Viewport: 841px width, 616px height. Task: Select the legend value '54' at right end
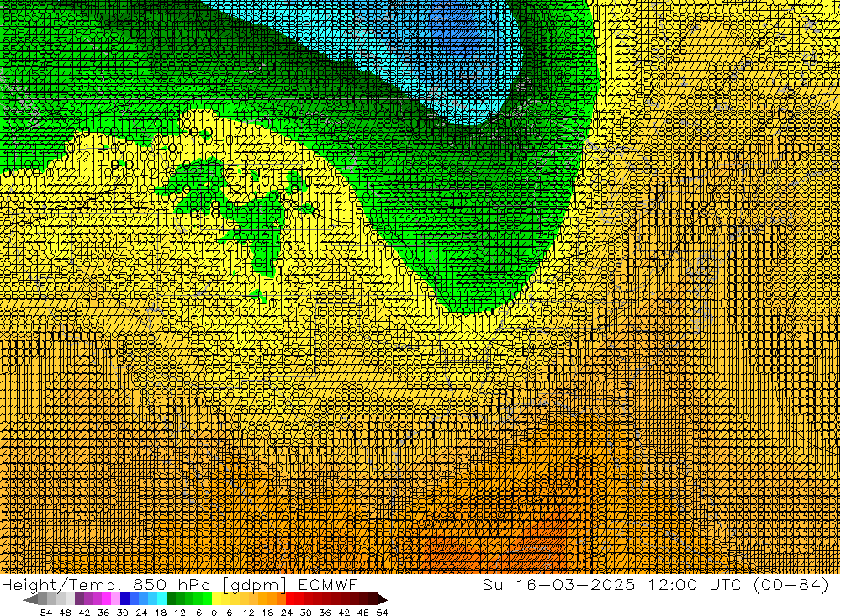[x=382, y=613]
